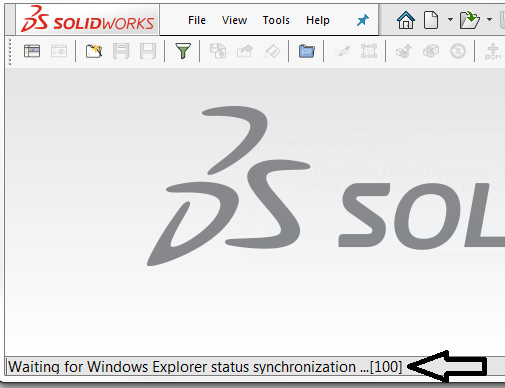Click the greyed add component plus icon
The width and height of the screenshot is (505, 388).
[x=404, y=51]
